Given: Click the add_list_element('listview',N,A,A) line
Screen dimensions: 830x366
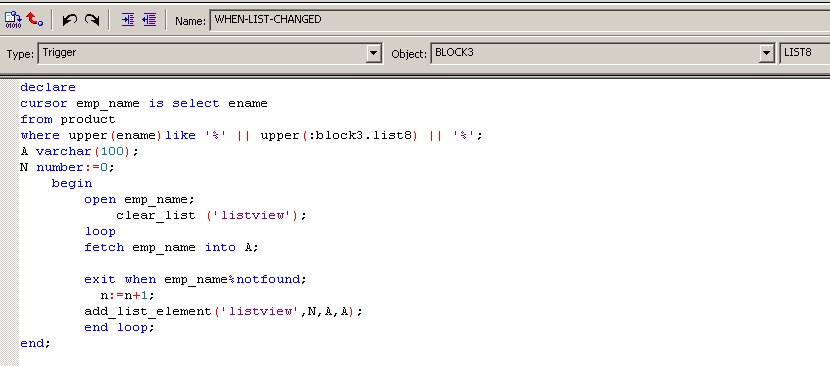Looking at the screenshot, I should 224,311.
